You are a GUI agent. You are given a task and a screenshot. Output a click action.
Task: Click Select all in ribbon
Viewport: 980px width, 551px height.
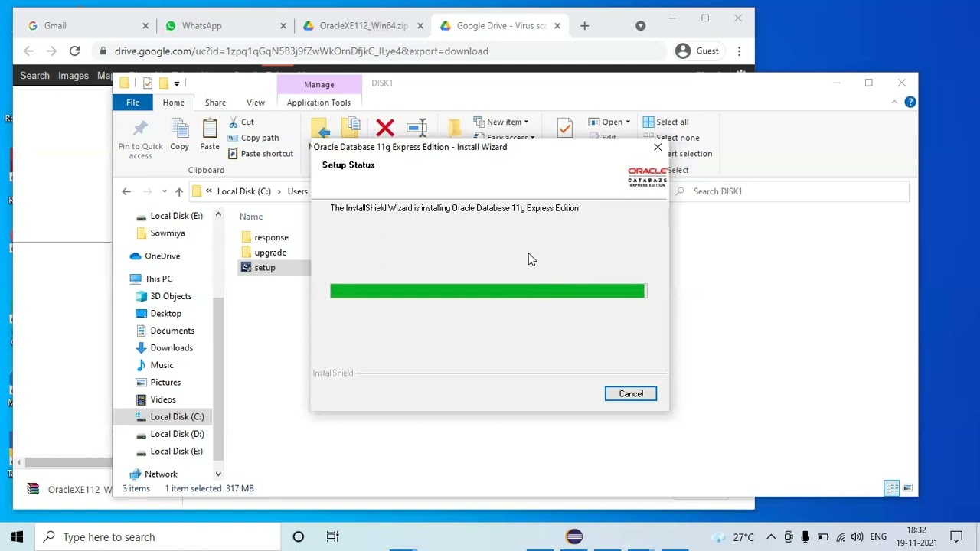coord(665,122)
